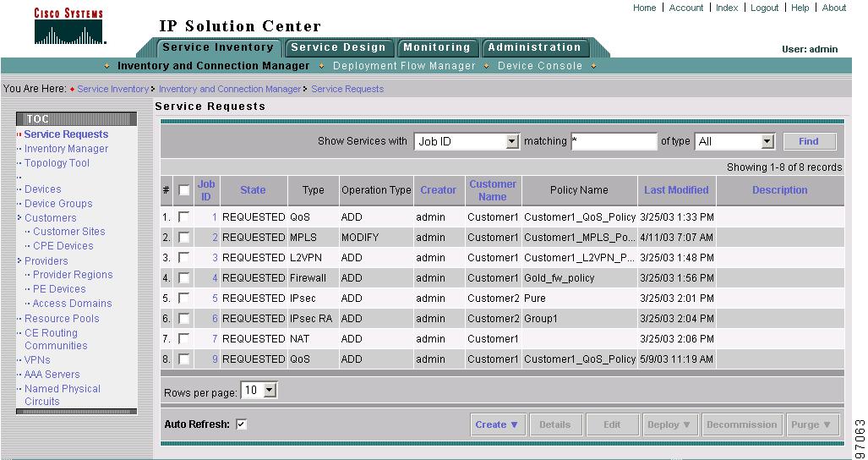Open Inventory Manager in the TOC
868x460 pixels.
pyautogui.click(x=67, y=149)
